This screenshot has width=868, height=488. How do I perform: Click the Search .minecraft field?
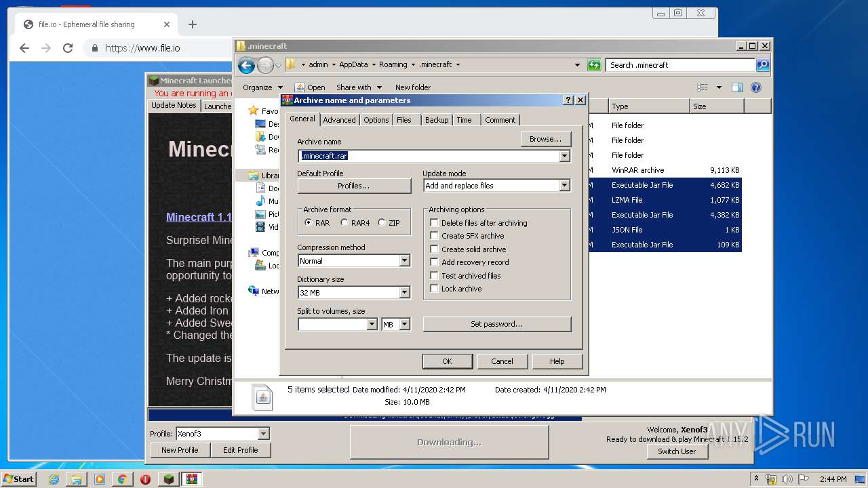coord(680,65)
